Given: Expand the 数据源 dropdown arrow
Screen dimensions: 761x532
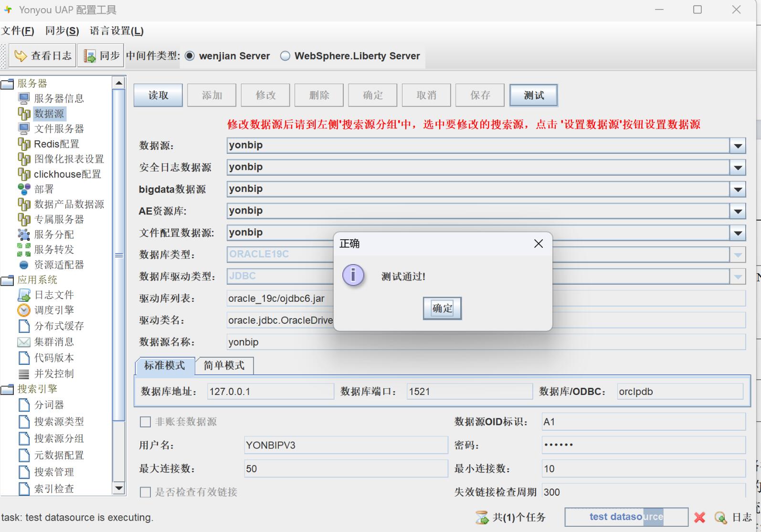Looking at the screenshot, I should click(x=738, y=146).
